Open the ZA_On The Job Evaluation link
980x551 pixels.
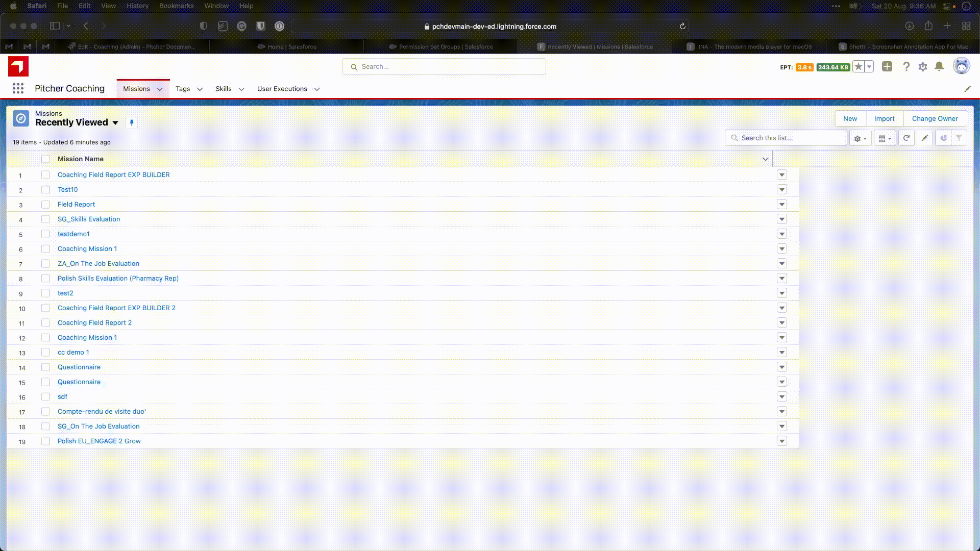(x=98, y=264)
